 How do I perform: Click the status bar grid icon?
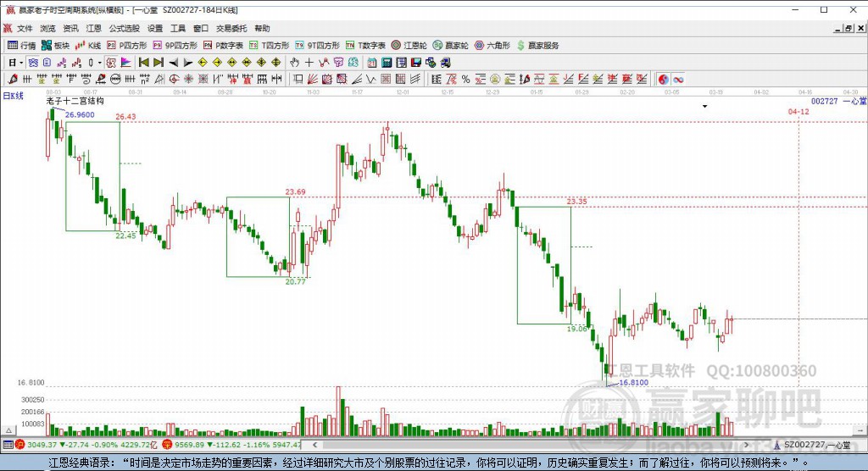tap(8, 445)
